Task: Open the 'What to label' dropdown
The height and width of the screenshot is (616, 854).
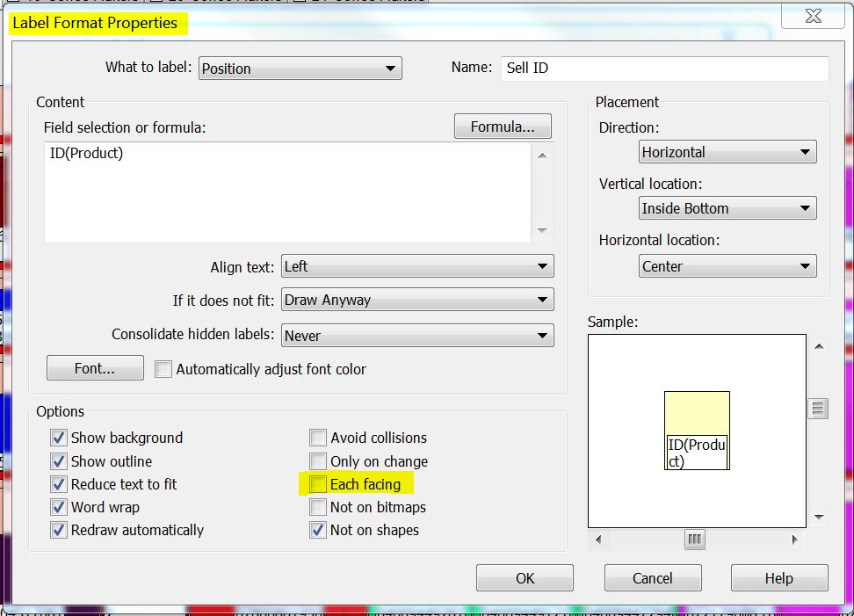Action: point(300,69)
